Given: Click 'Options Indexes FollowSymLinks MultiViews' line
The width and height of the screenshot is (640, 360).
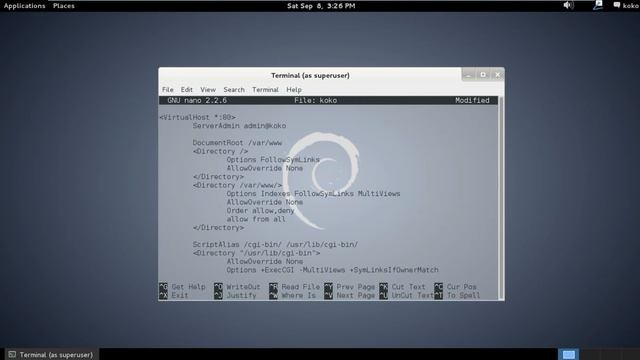Looking at the screenshot, I should pyautogui.click(x=313, y=194).
